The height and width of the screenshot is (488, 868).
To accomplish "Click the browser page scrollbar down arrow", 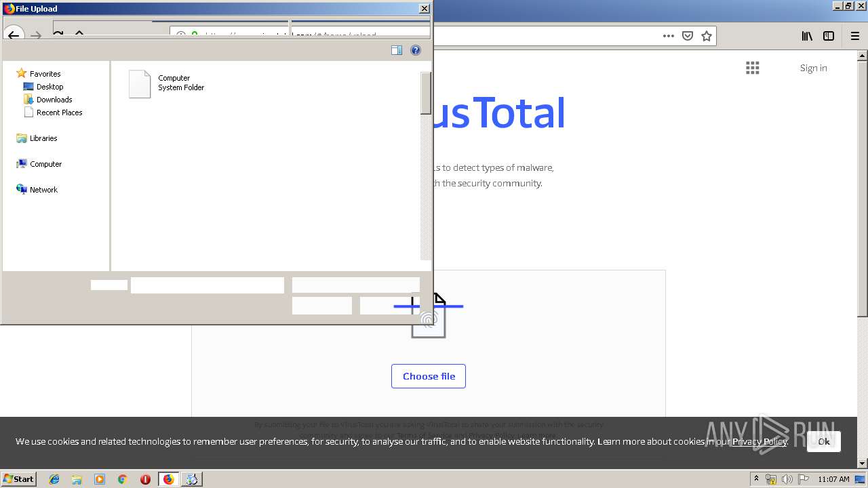I will [x=863, y=464].
